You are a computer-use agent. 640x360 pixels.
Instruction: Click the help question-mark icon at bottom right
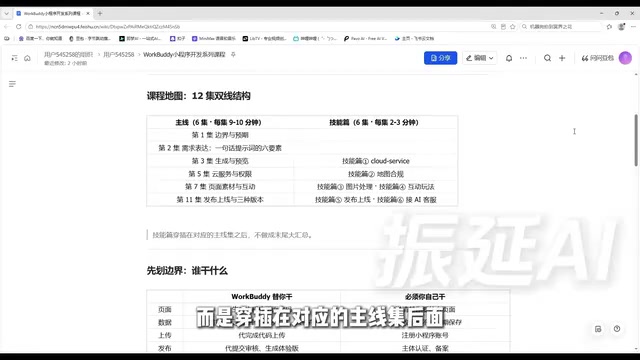click(617, 329)
